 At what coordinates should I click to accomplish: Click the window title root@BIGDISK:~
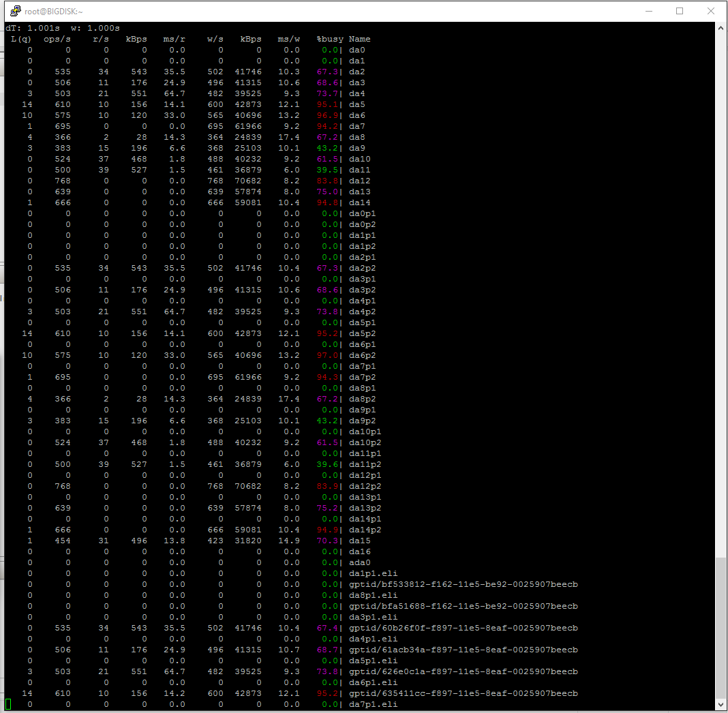coord(53,11)
